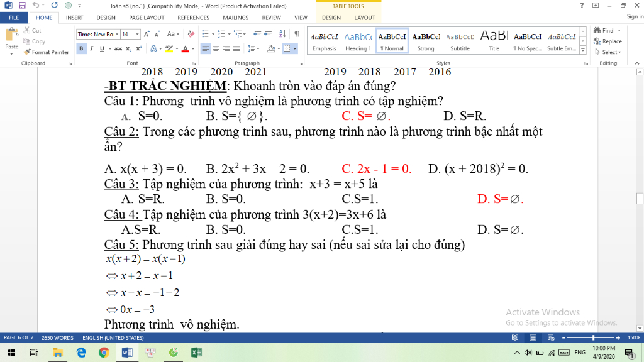Increase paragraph indent
644x362 pixels.
point(268,34)
